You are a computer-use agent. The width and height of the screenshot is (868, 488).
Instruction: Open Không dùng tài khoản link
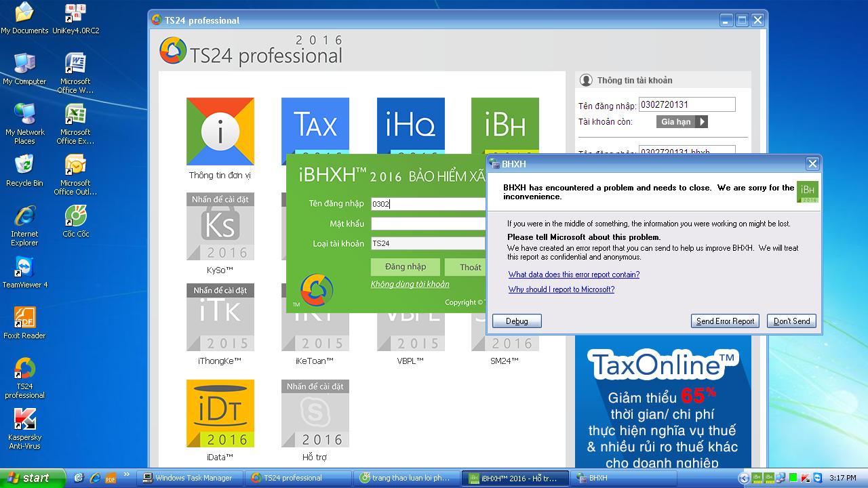pyautogui.click(x=410, y=285)
